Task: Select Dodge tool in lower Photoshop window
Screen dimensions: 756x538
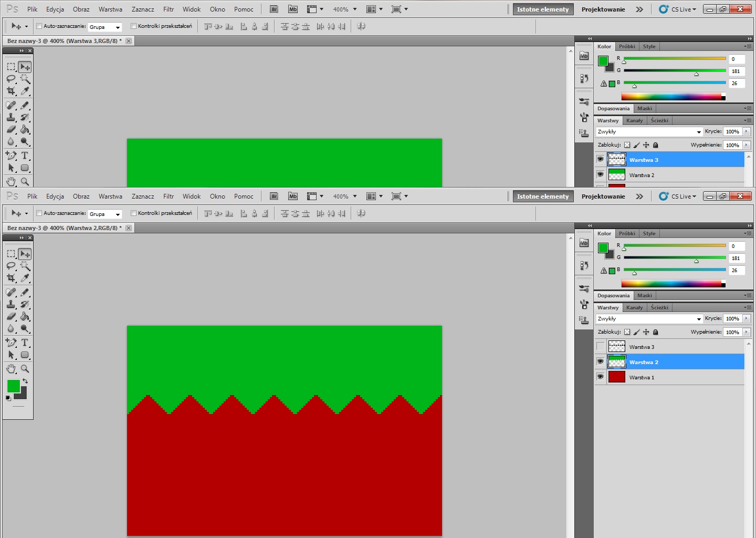Action: pos(25,328)
